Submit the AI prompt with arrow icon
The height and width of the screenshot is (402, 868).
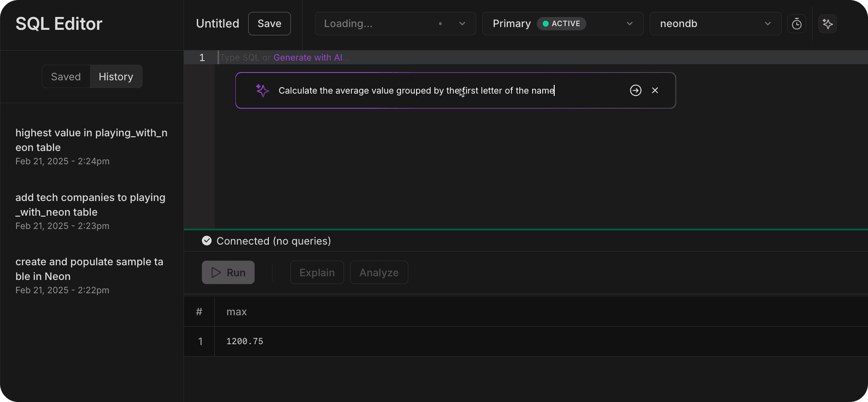[635, 90]
